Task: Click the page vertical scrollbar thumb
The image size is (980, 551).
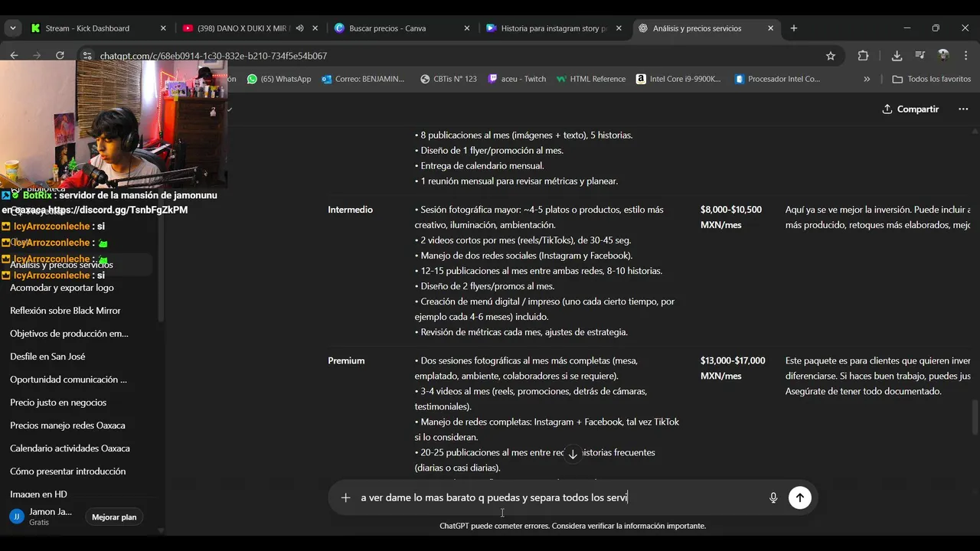Action: click(975, 416)
